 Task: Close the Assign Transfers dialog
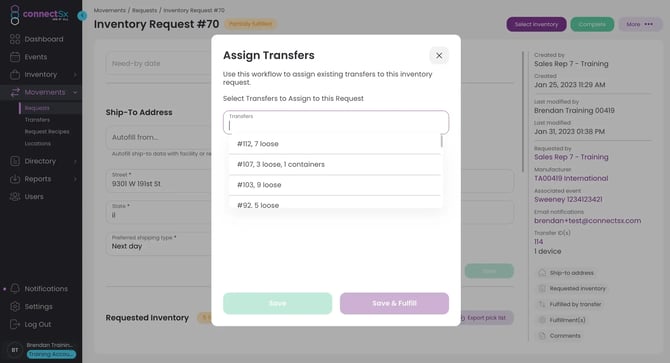439,56
